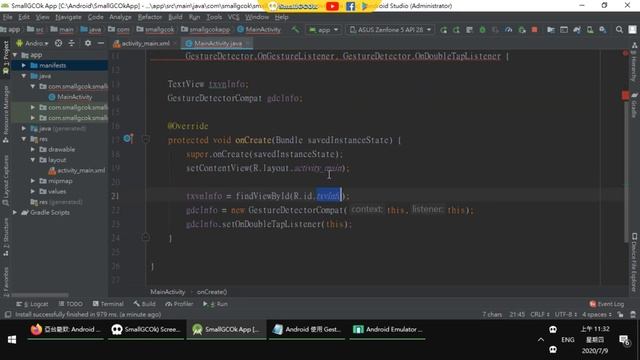Screen dimensions: 640x360
Task: Open the TODO tool window
Action: pos(71,304)
